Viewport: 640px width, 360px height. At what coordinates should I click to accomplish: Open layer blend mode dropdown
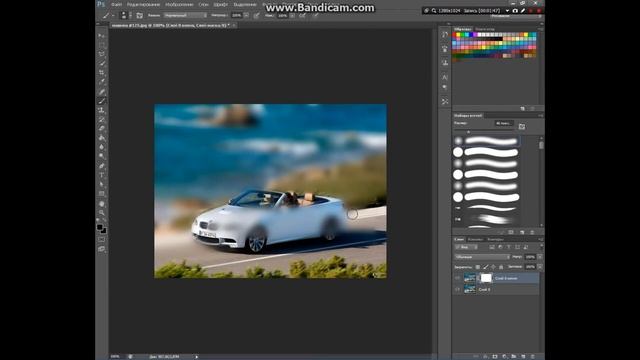click(482, 257)
